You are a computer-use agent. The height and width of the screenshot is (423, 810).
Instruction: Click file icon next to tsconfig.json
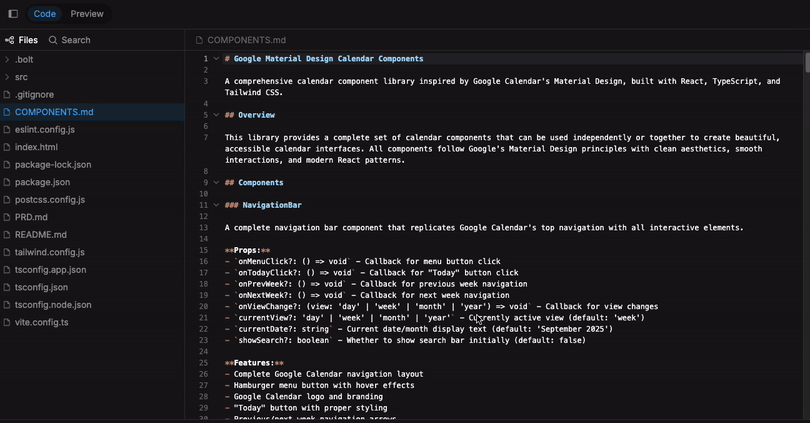point(7,288)
